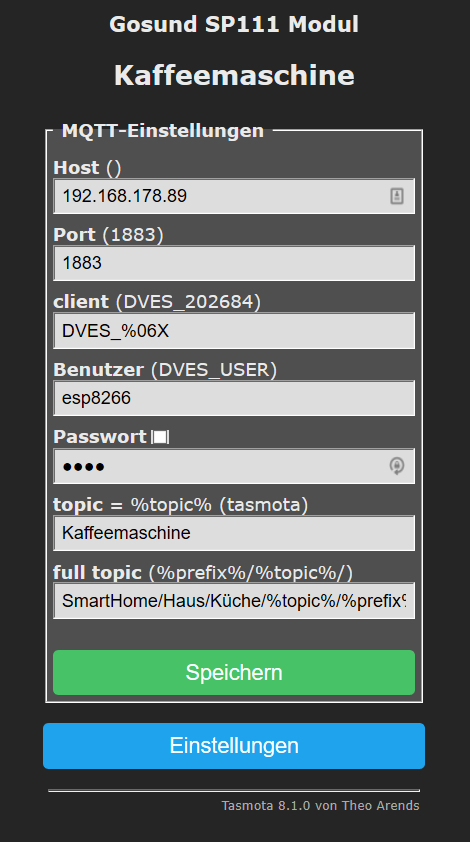This screenshot has height=842, width=470.
Task: Toggle the show password checkbox next to Passwort
Action: (160, 438)
